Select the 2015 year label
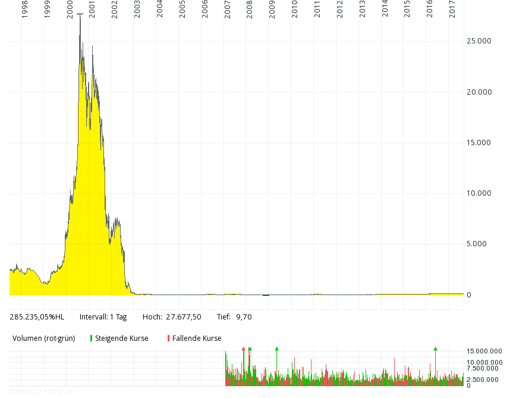This screenshot has width=532, height=398. 407,9
